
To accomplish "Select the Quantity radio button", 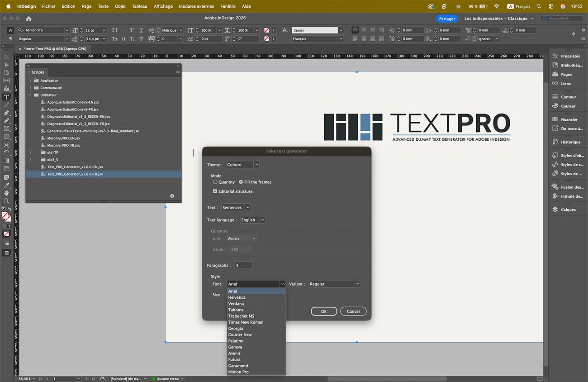I will [215, 182].
